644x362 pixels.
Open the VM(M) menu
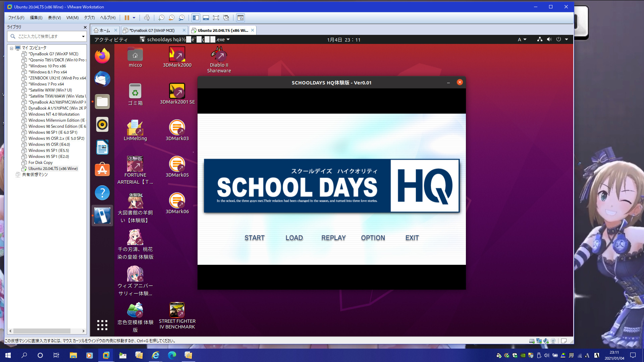click(72, 18)
